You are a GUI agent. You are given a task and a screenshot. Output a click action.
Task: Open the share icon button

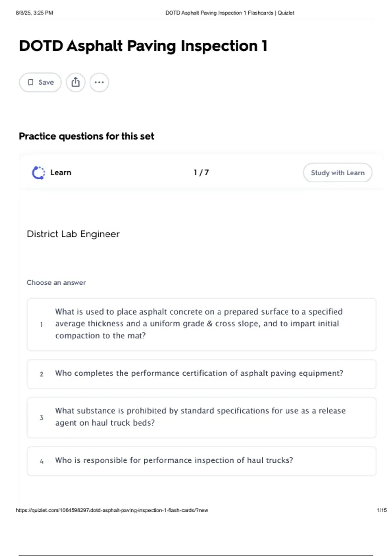(x=75, y=82)
